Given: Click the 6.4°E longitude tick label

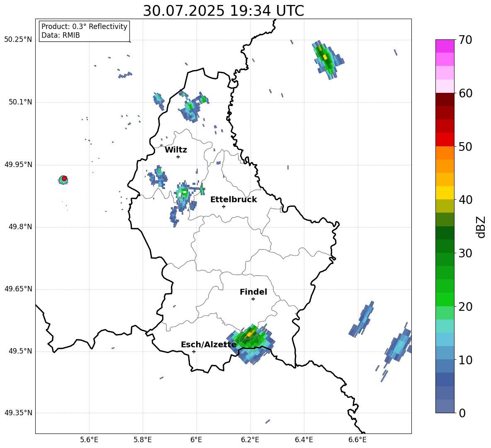Looking at the screenshot, I should tap(304, 440).
